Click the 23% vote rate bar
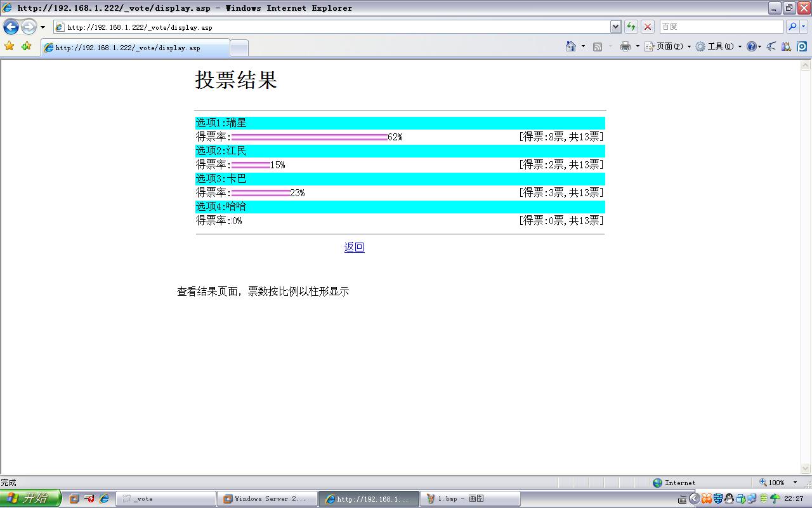The width and height of the screenshot is (812, 508). [260, 193]
